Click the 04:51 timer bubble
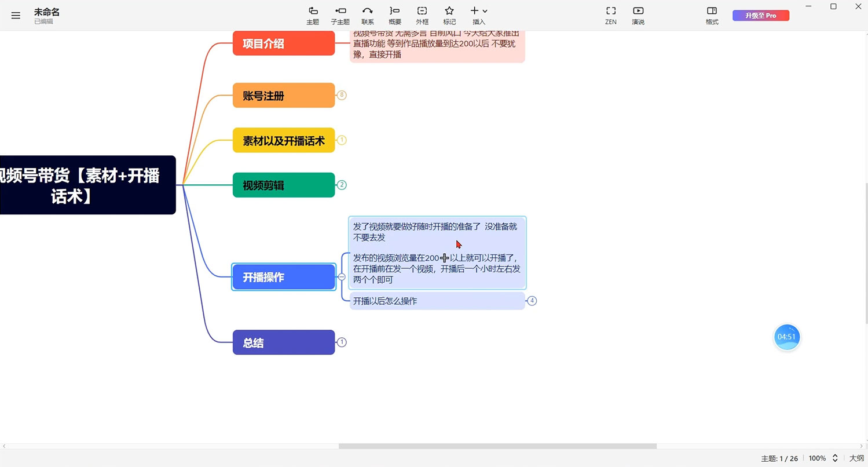This screenshot has width=868, height=467. tap(786, 337)
